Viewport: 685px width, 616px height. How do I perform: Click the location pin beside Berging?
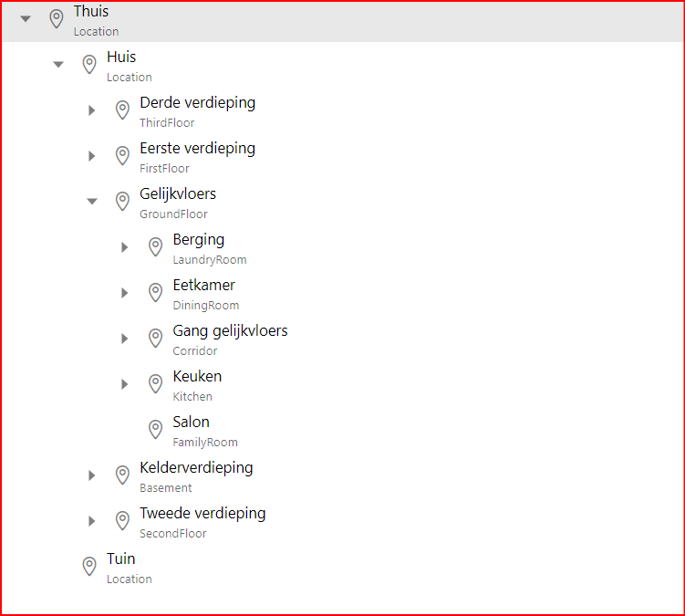tap(155, 247)
